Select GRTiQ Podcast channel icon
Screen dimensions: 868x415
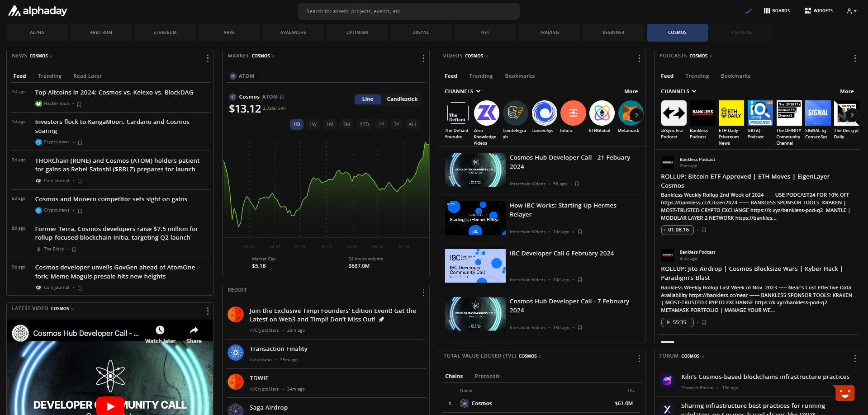click(x=760, y=113)
